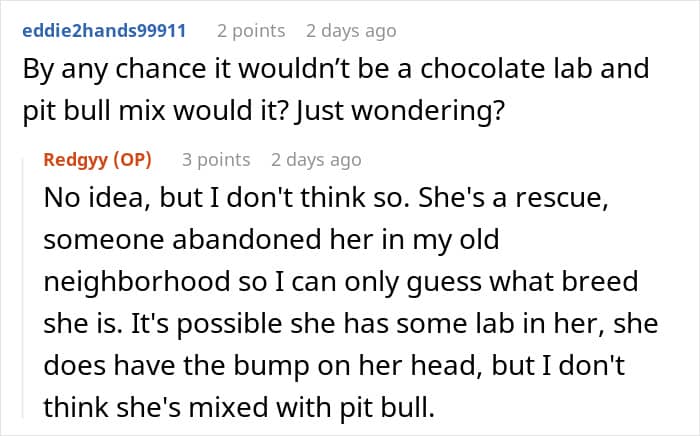Open the timestamp on Redgyy's reply
Screen dimensions: 700x436
tap(316, 160)
